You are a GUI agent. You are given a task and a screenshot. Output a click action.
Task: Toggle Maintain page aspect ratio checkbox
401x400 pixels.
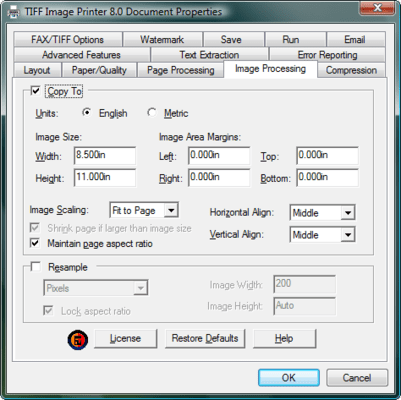[35, 243]
